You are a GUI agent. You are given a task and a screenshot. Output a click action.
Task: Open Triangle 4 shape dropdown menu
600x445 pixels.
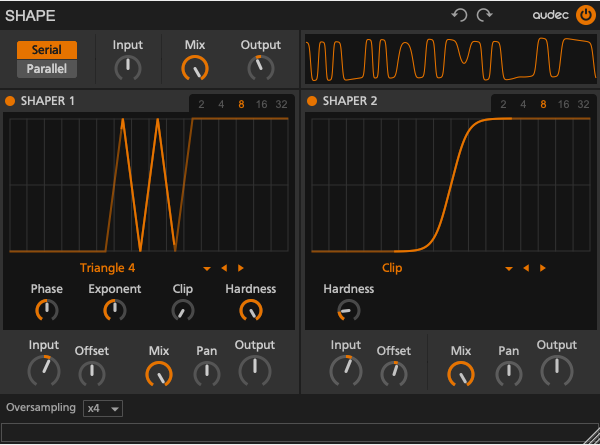point(207,268)
